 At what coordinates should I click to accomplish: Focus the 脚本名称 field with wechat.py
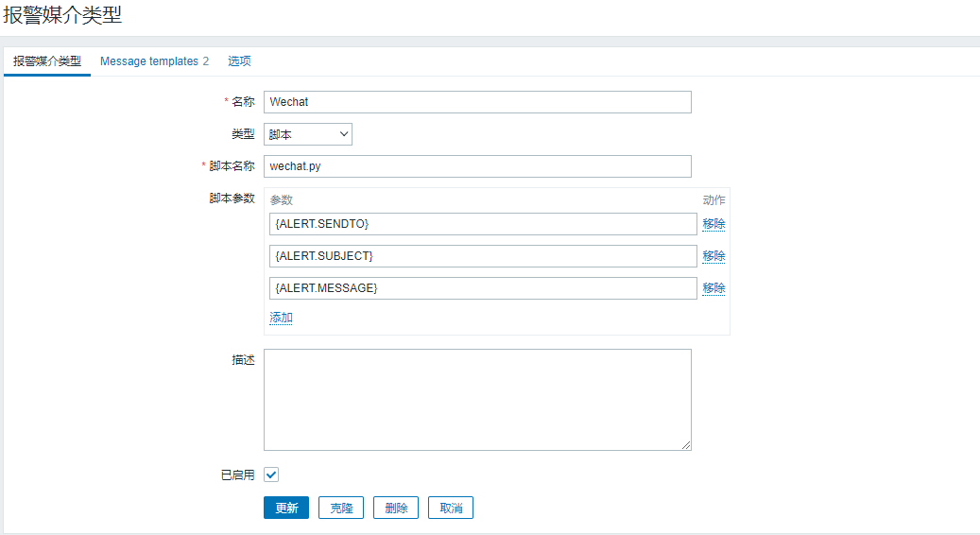477,166
